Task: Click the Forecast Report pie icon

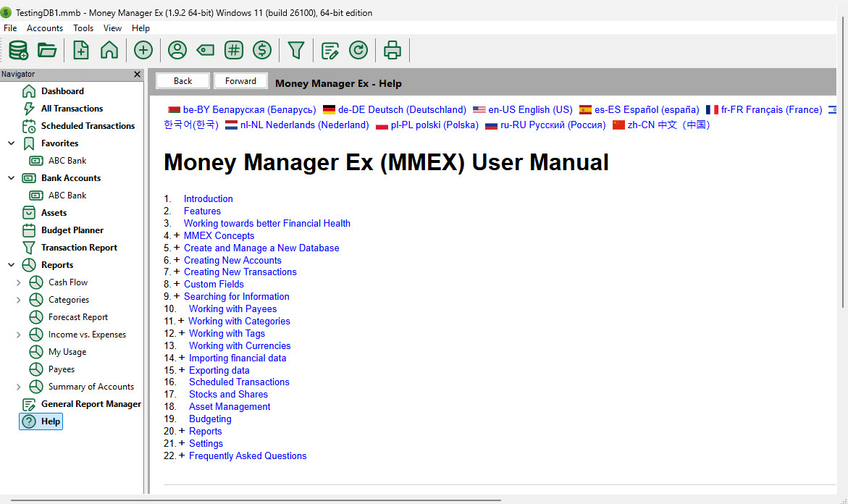Action: pos(35,317)
